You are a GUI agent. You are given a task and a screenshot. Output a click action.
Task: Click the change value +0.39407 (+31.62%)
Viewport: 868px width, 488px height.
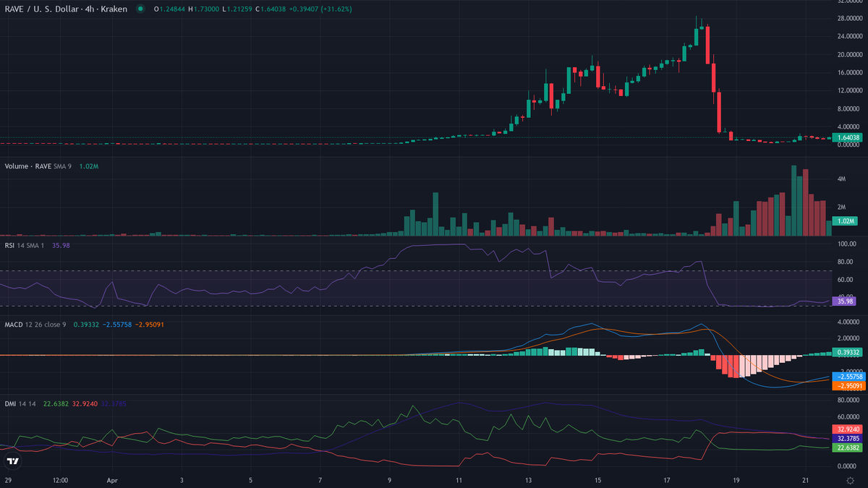point(320,9)
